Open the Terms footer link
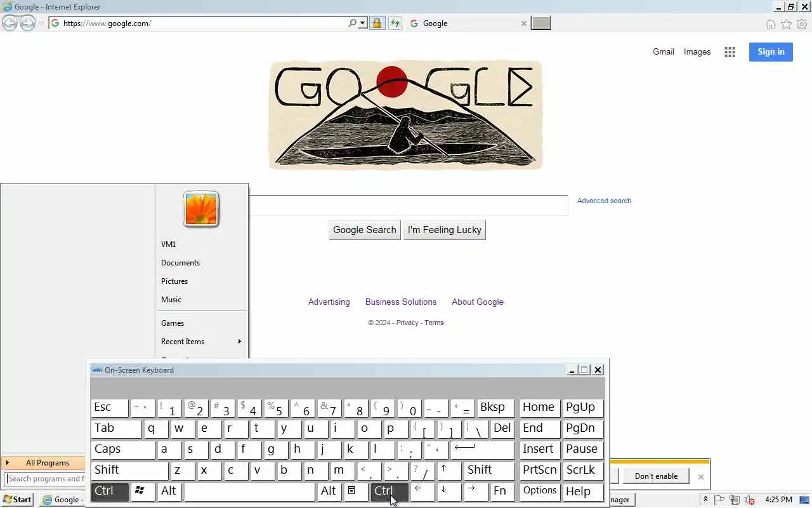 pos(434,323)
